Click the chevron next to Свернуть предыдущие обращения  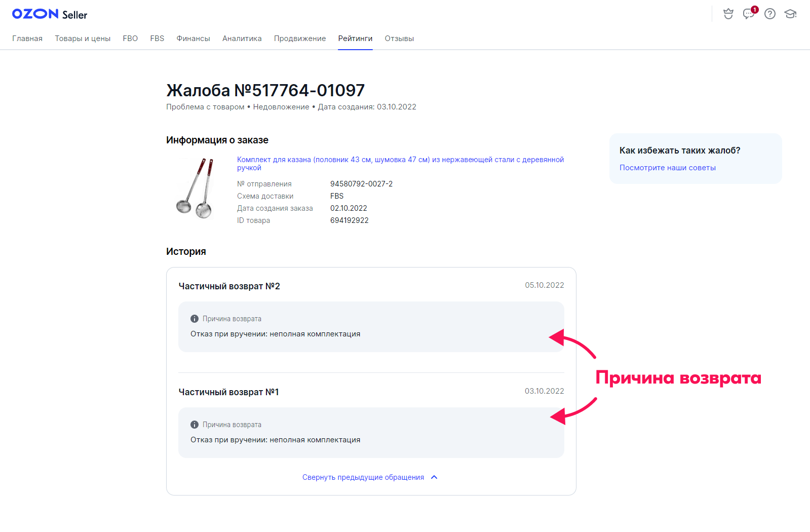[x=434, y=477]
